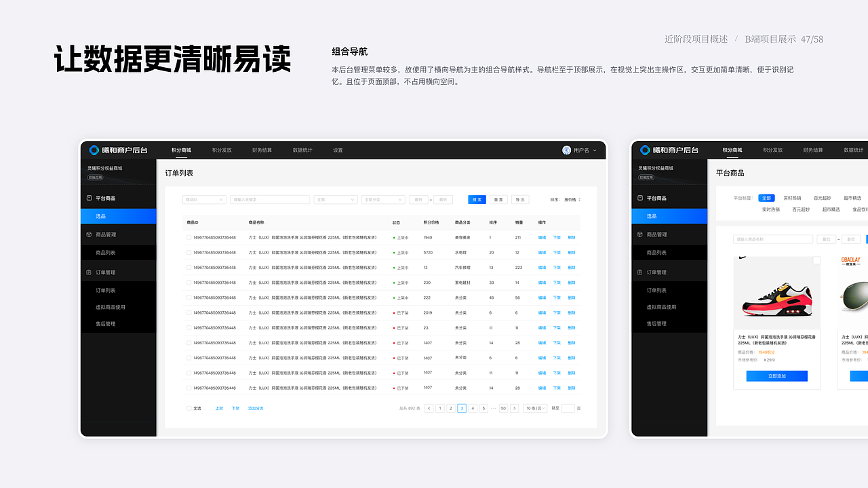The width and height of the screenshot is (868, 488).
Task: Expand the 全部分类 category dropdown
Action: 383,199
